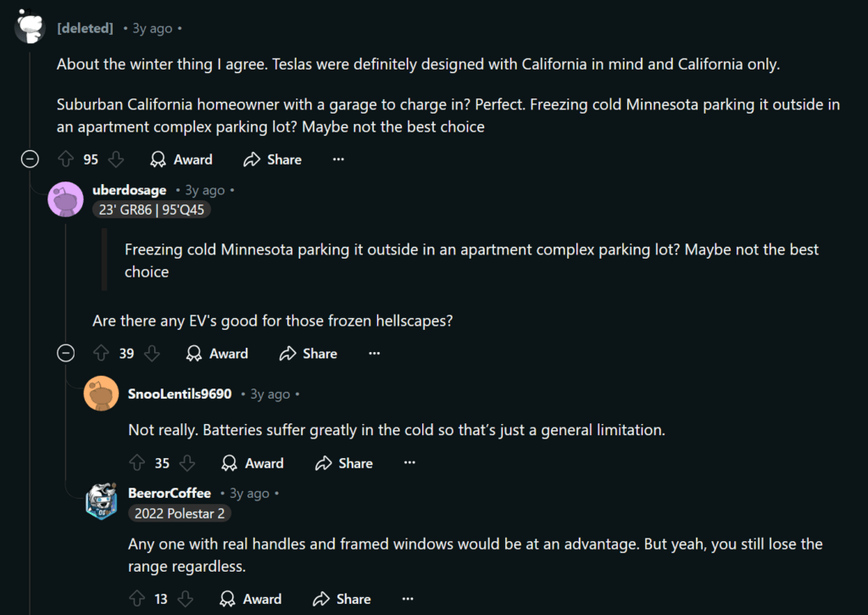
Task: Collapse uberdosage's reply thread
Action: pos(66,353)
